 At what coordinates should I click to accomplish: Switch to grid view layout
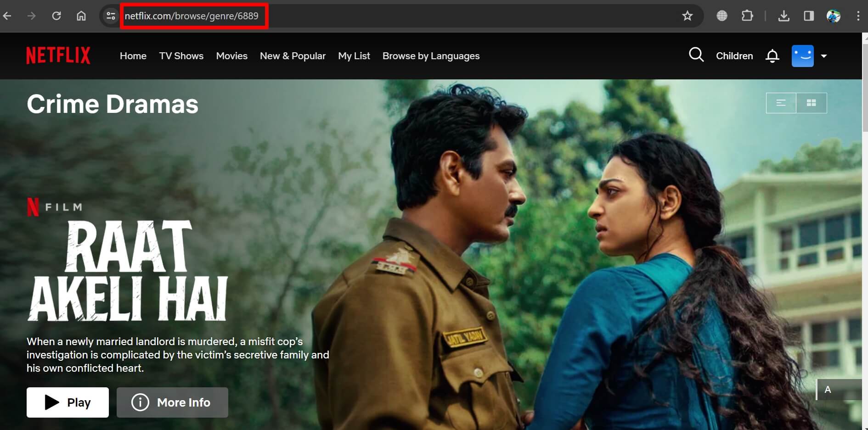coord(812,103)
